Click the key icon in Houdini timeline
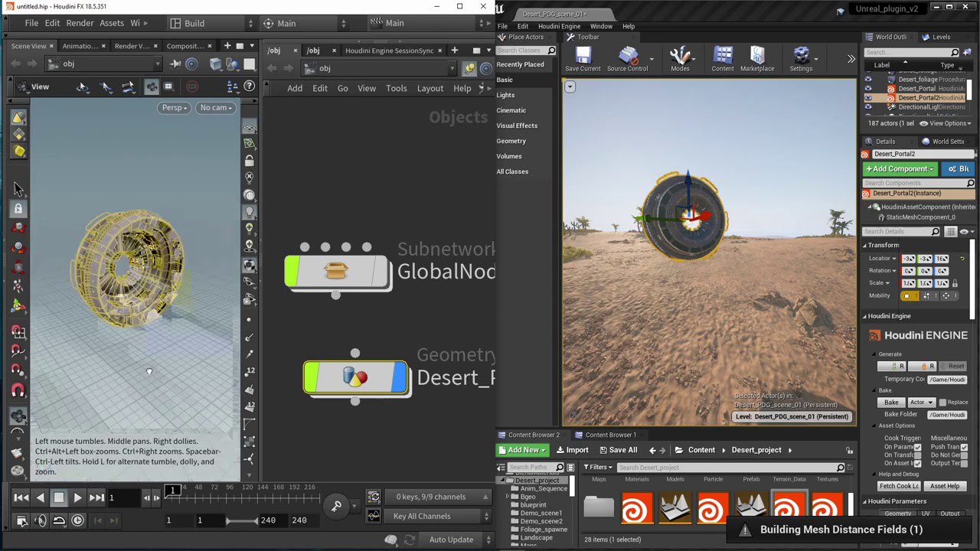Viewport: 980px width, 551px height. click(335, 505)
